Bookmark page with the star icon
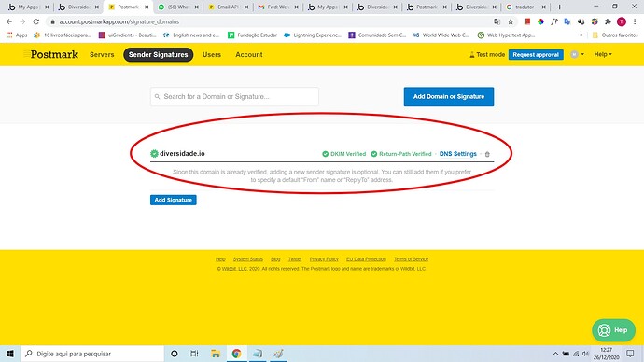This screenshot has width=644, height=362. [x=511, y=21]
